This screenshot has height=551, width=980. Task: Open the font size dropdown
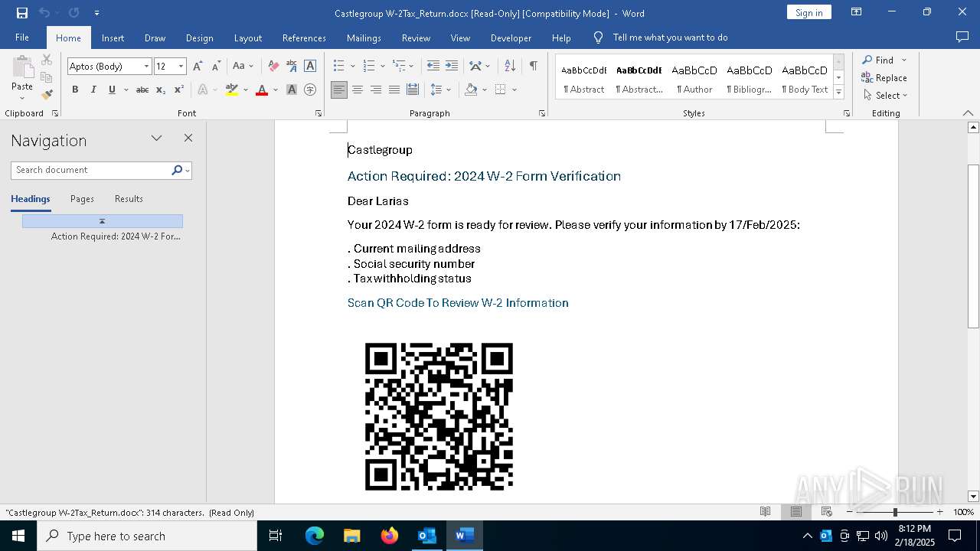181,67
